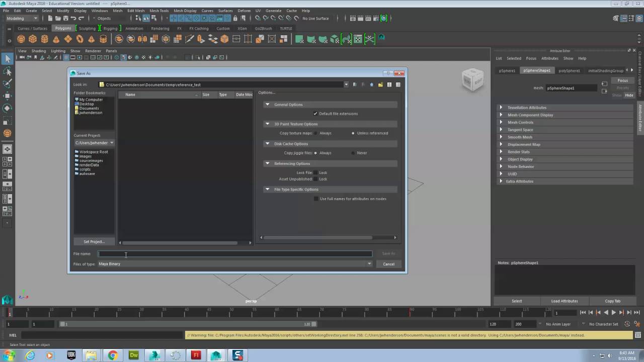
Task: Click the back navigation icon in Save As
Action: 355,84
